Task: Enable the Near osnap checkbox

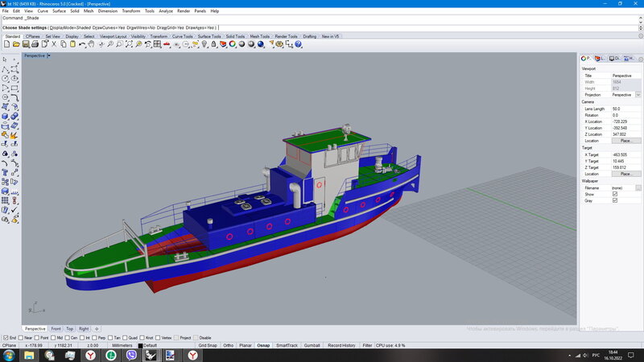Action: pos(21,338)
